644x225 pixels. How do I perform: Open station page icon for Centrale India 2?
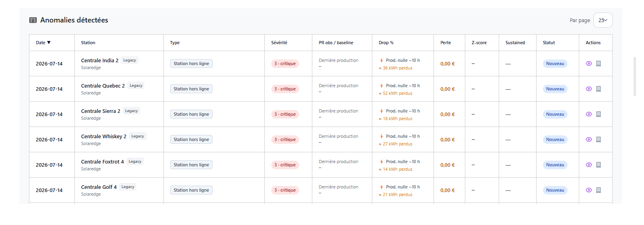(599, 63)
